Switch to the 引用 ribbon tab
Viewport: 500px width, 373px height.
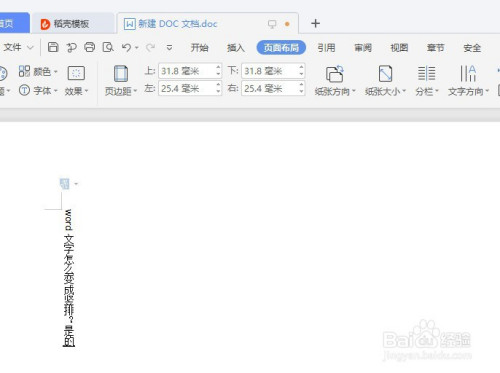pos(326,48)
